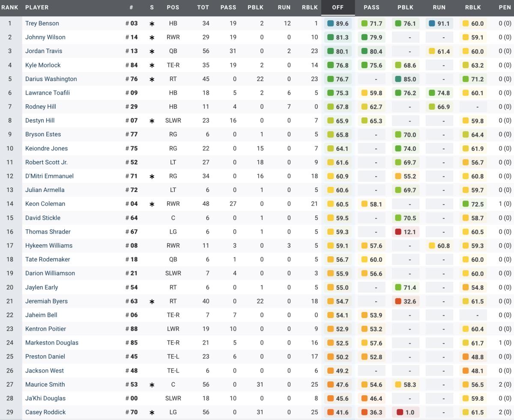Open Jaylen Early player link

pos(42,287)
